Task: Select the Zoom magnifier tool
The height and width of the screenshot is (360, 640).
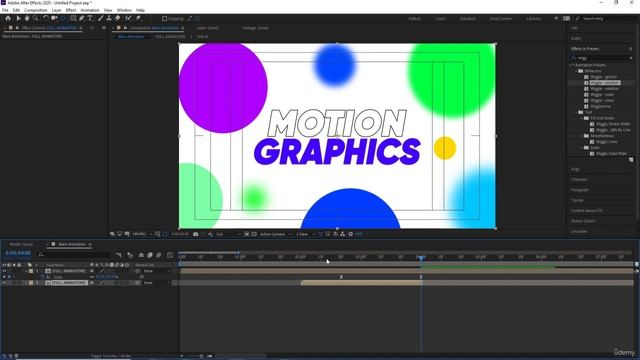Action: coord(36,18)
